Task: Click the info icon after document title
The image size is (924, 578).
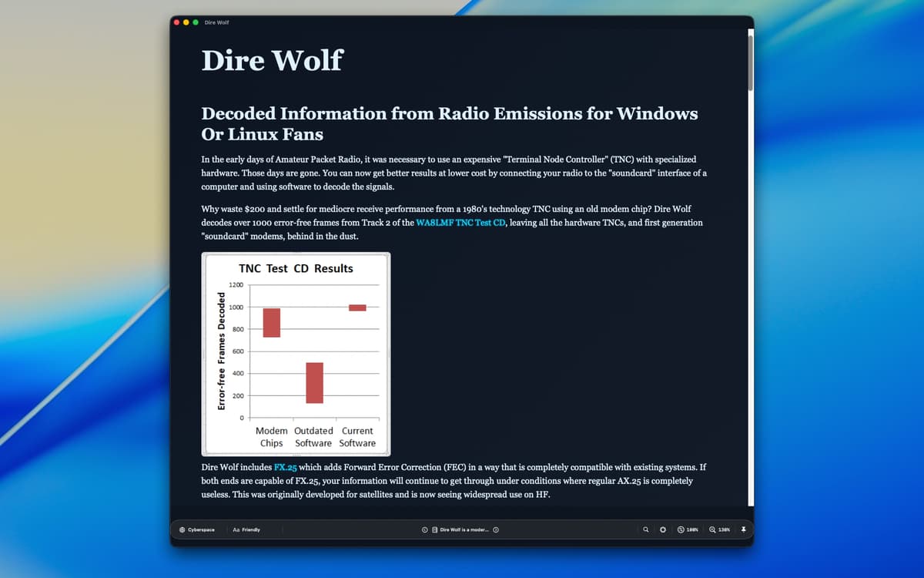Action: pyautogui.click(x=496, y=530)
